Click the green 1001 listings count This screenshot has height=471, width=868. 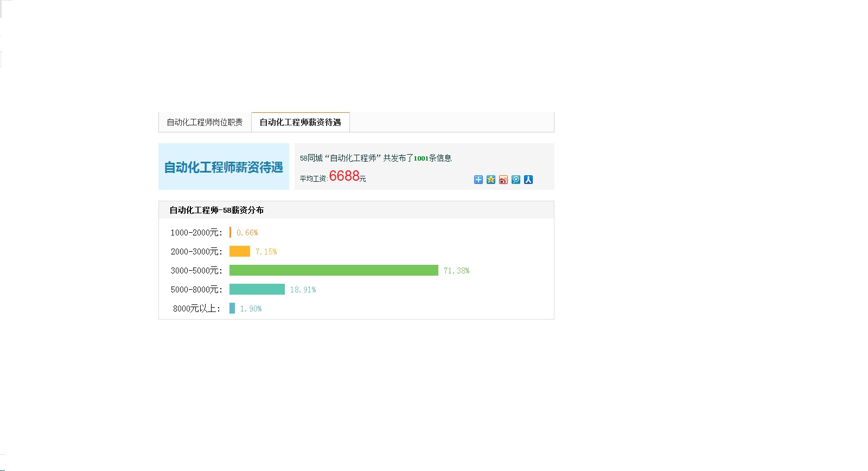[421, 158]
